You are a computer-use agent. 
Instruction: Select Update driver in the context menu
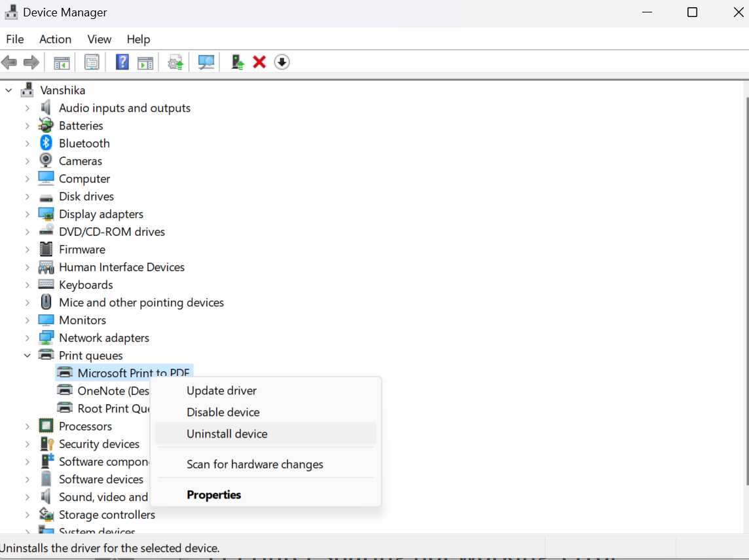(221, 390)
